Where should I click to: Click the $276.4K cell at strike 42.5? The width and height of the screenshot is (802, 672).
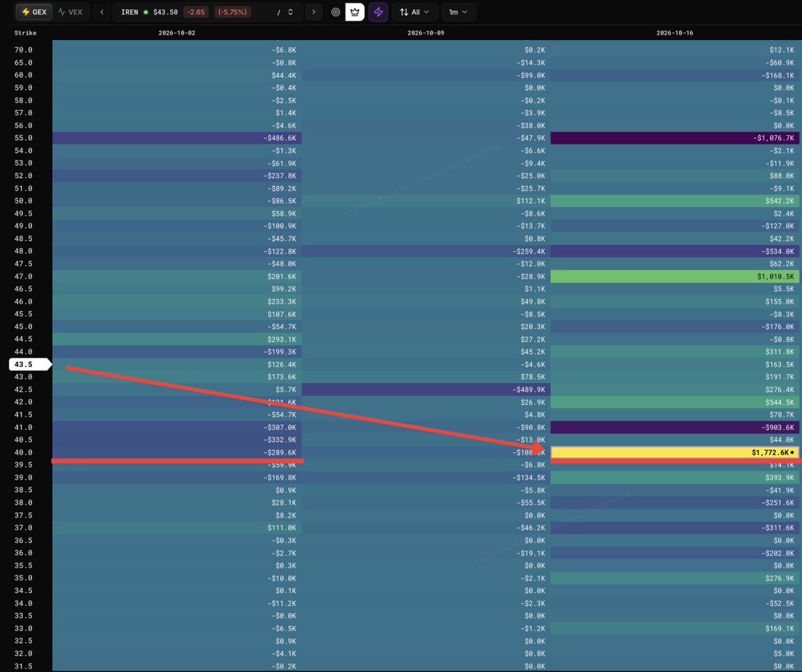point(675,390)
